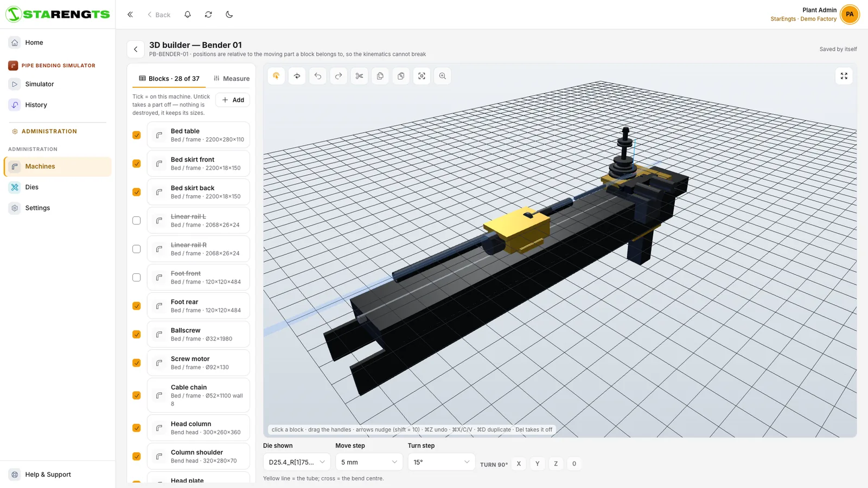This screenshot has height=488, width=868.
Task: Paste the copied block
Action: tap(401, 76)
